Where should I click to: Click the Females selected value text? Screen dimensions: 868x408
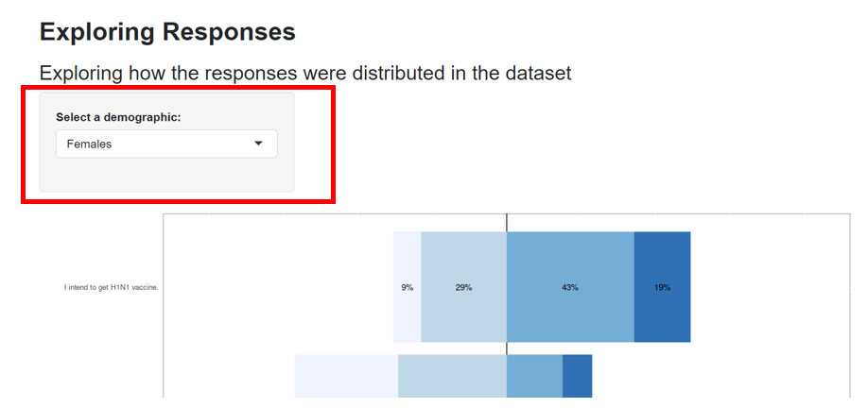[89, 144]
